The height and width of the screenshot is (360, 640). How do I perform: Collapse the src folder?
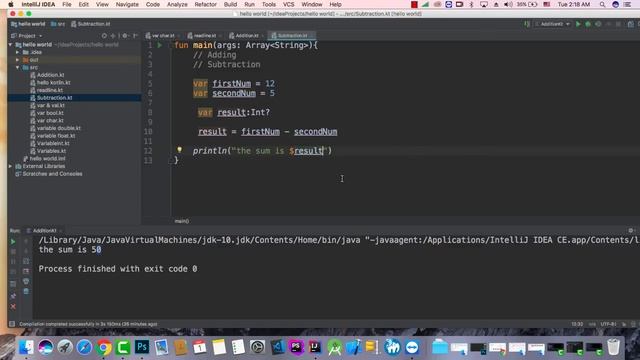pos(18,67)
